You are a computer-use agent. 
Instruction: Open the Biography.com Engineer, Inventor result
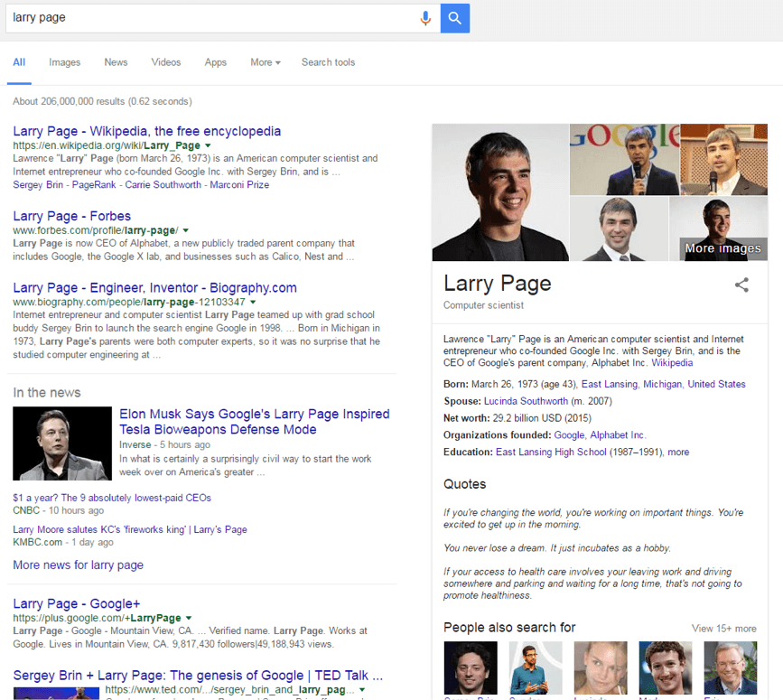point(154,288)
